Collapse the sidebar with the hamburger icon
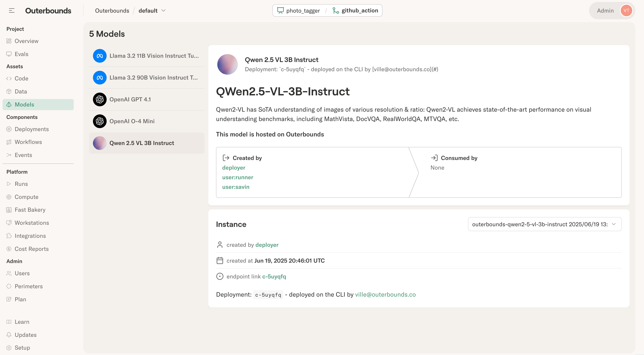 (x=12, y=10)
